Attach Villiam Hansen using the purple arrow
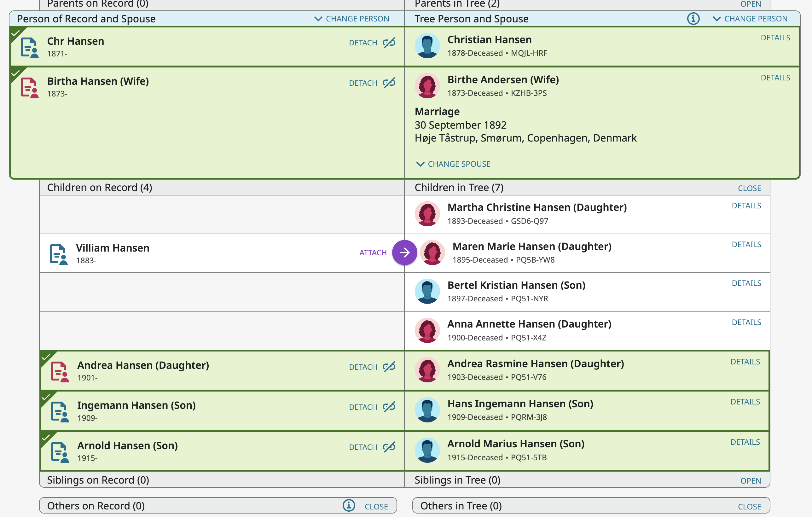812x517 pixels. [405, 252]
